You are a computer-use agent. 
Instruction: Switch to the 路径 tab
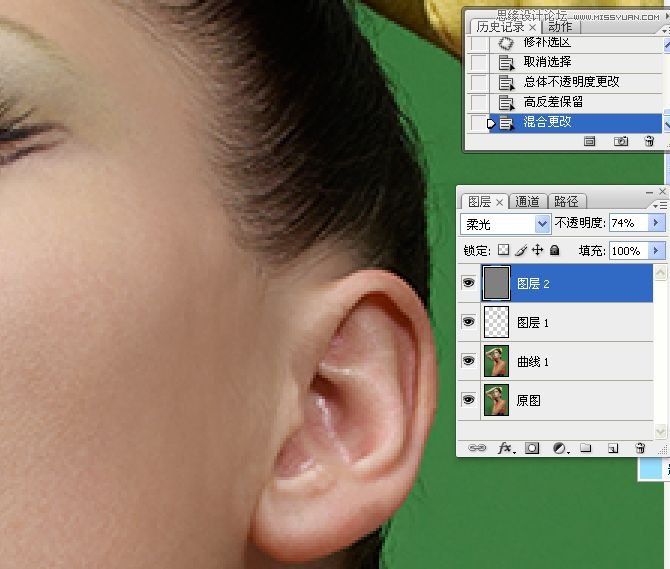click(566, 202)
